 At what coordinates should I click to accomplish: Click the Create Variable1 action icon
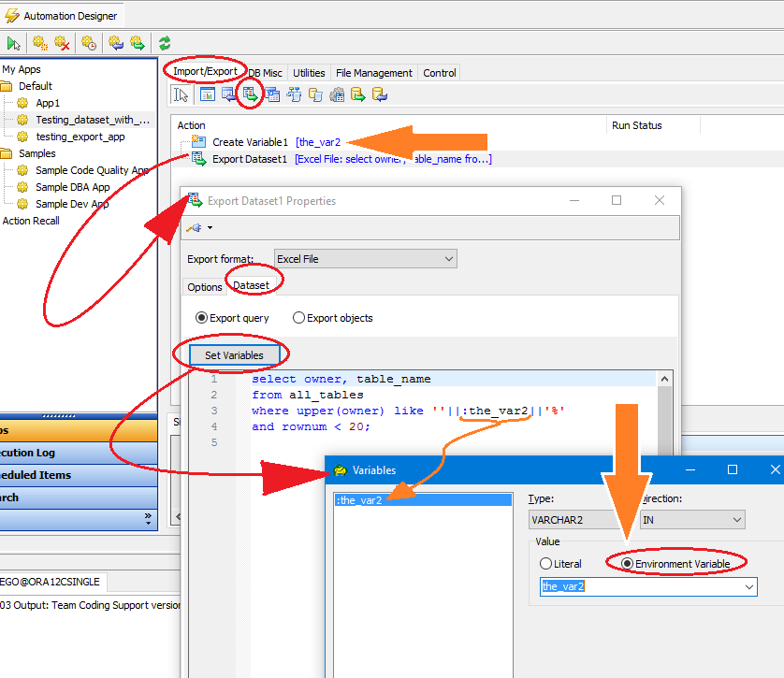(198, 141)
